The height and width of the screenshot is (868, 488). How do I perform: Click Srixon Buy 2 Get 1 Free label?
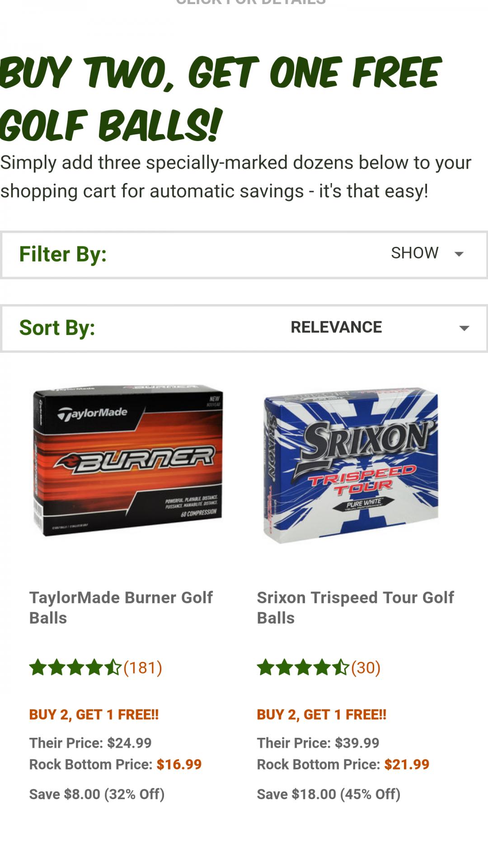(322, 715)
